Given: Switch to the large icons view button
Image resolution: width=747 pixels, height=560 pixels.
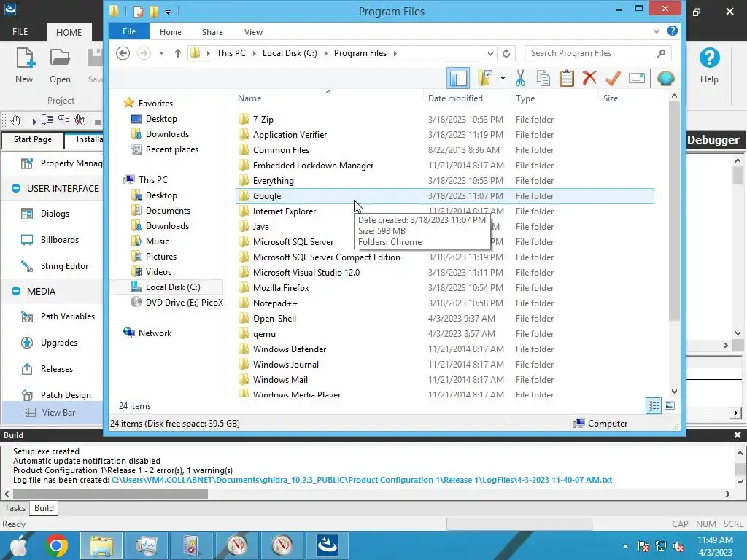Looking at the screenshot, I should (670, 405).
